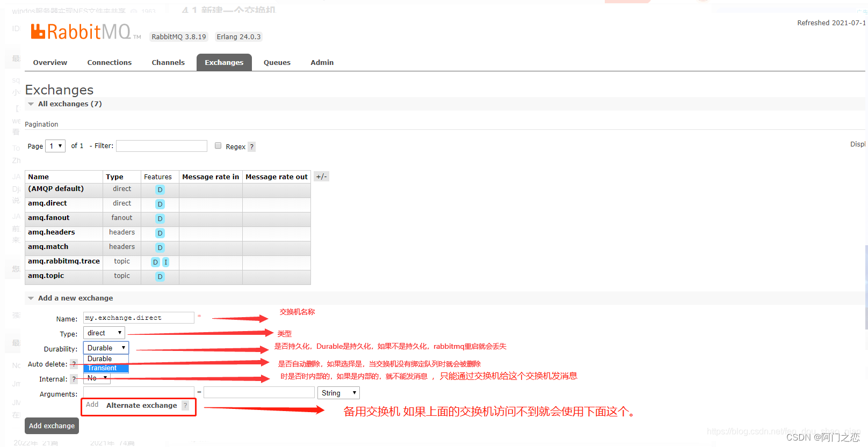This screenshot has height=447, width=868.
Task: Open the Page number dropdown
Action: (x=55, y=146)
